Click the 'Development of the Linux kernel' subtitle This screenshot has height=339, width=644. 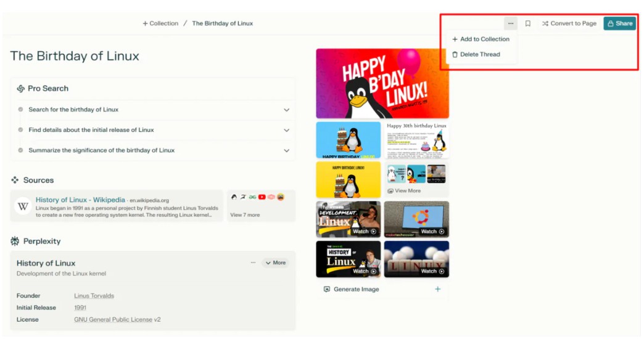(61, 274)
